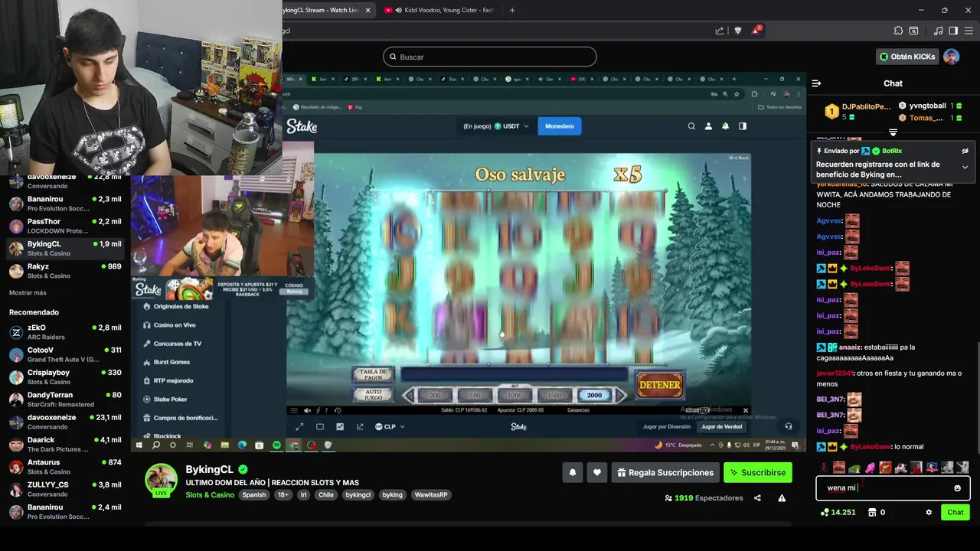The image size is (980, 551).
Task: Open emoji picker in chat input
Action: [957, 488]
